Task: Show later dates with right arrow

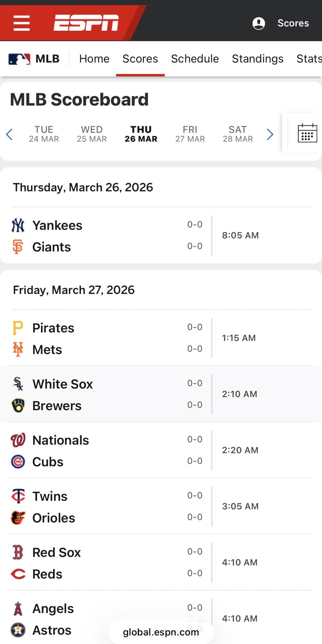Action: click(270, 134)
